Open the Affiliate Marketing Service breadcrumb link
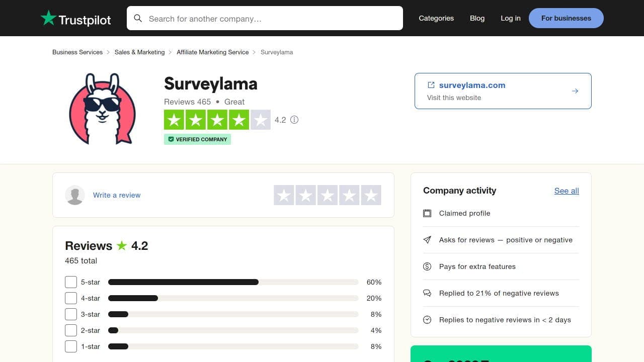This screenshot has width=644, height=362. 212,52
